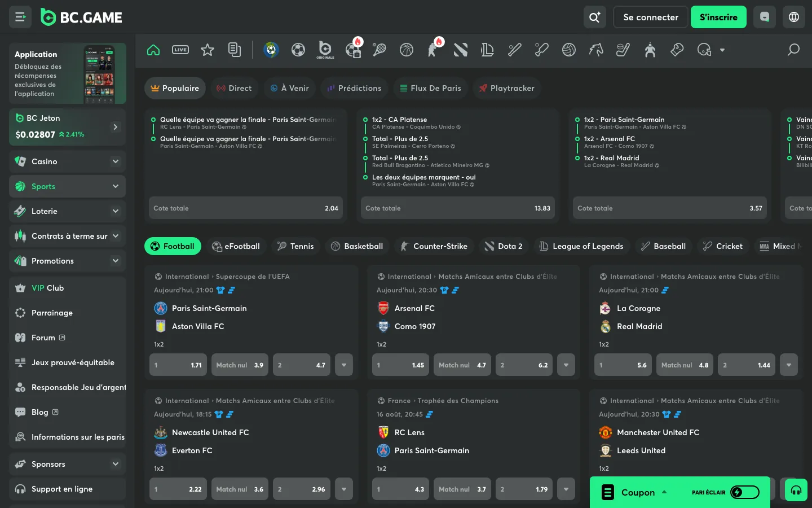Click the Se connecter button
812x508 pixels.
651,17
